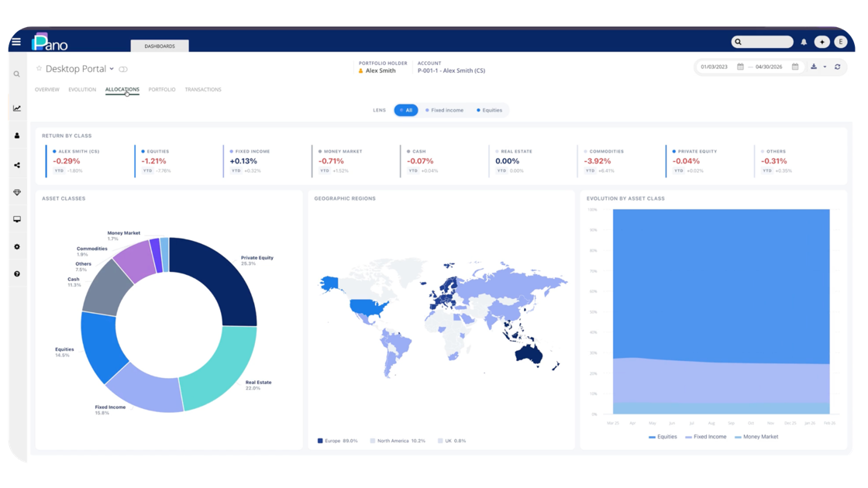Click account P-001-1 - Alex Smith (CS)
868x488 pixels.
pos(451,70)
